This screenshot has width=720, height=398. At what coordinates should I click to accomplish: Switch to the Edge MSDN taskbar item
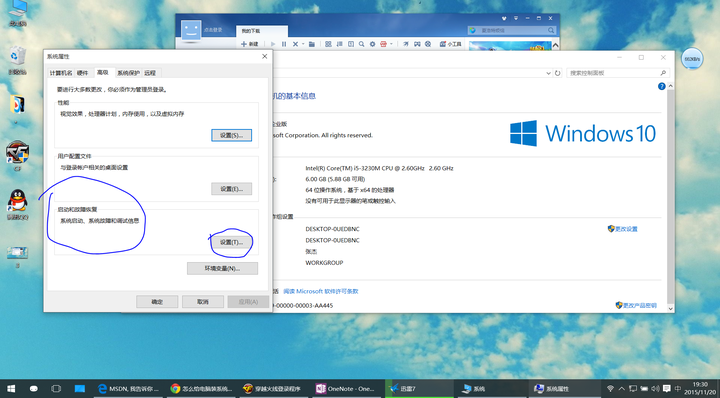[x=129, y=389]
